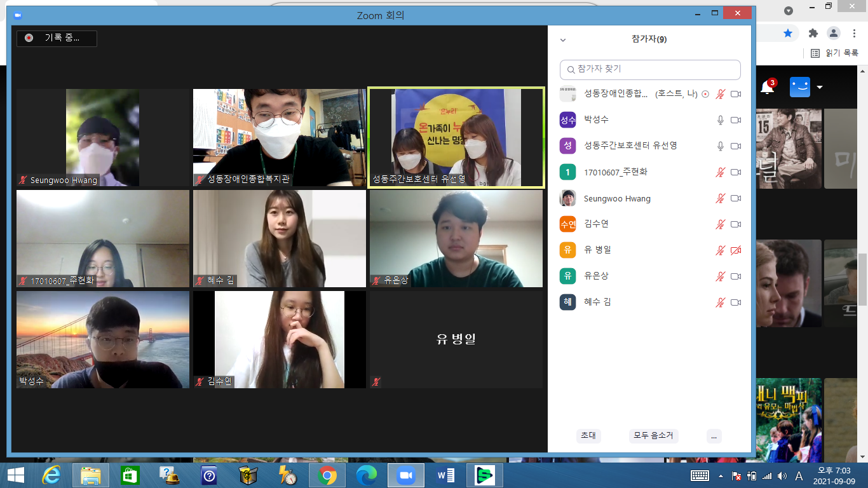Toggle the microphone icon for 성동주간보호센터 유선영
868x488 pixels.
click(721, 146)
